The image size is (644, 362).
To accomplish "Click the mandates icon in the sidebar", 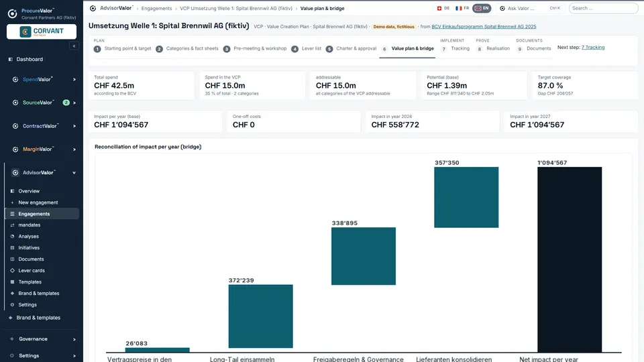I will (x=12, y=225).
